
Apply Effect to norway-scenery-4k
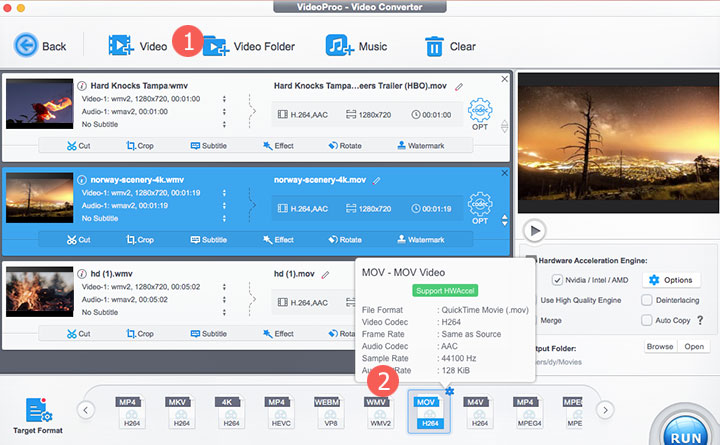click(x=278, y=240)
